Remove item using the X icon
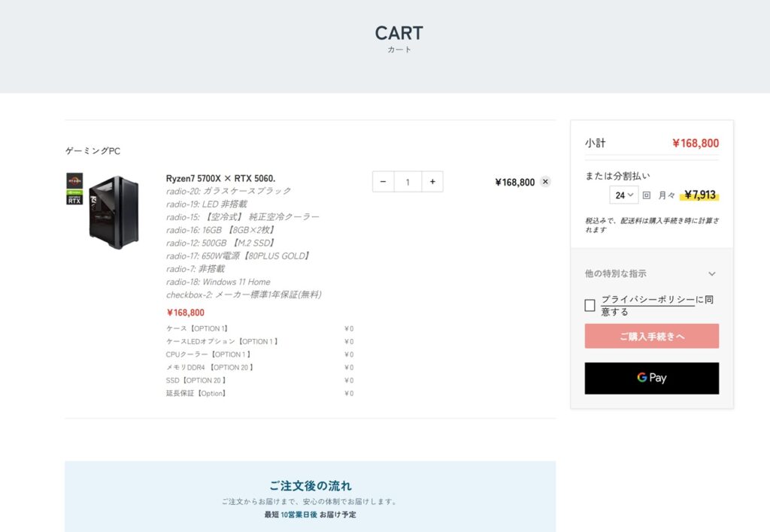 (x=545, y=182)
